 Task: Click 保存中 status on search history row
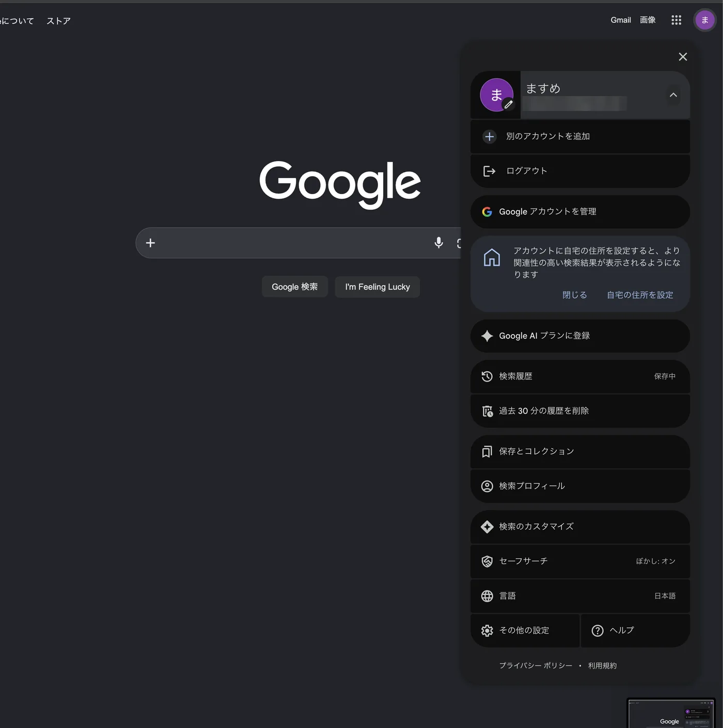click(665, 376)
